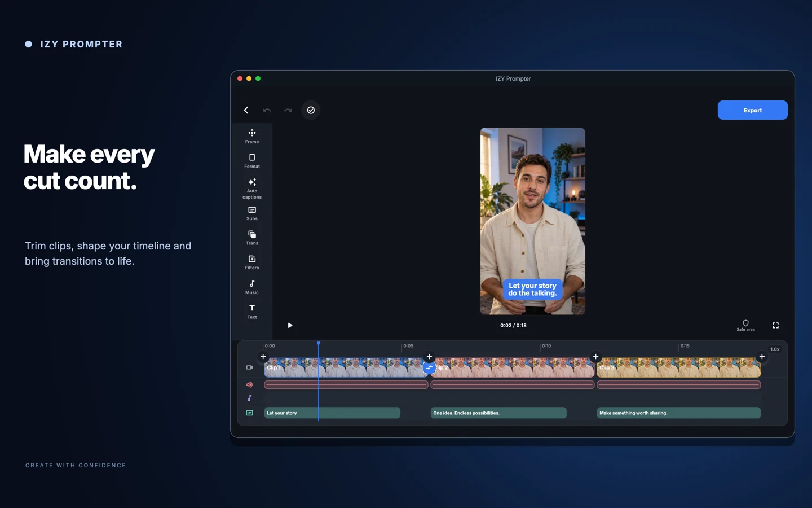812x508 pixels.
Task: Click the video track camera icon
Action: point(249,367)
